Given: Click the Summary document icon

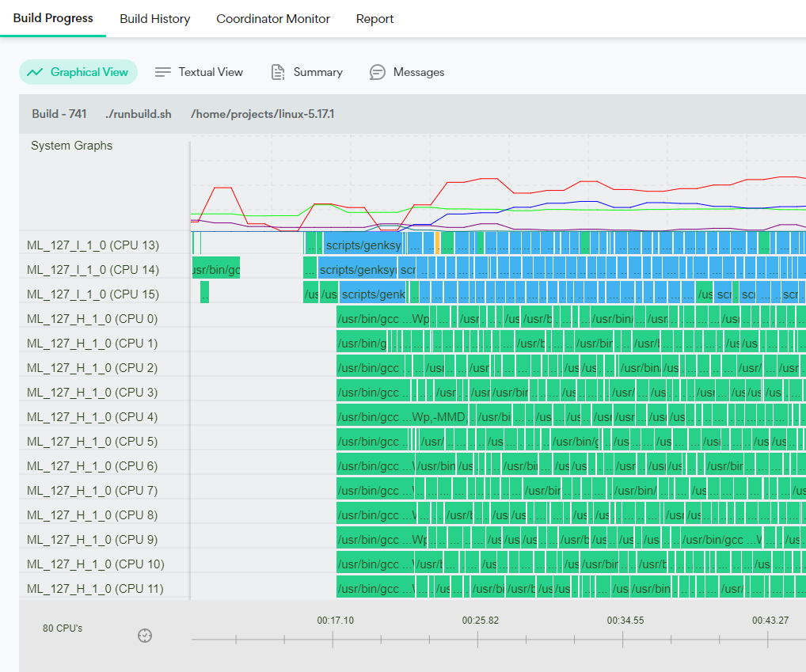Looking at the screenshot, I should tap(278, 72).
